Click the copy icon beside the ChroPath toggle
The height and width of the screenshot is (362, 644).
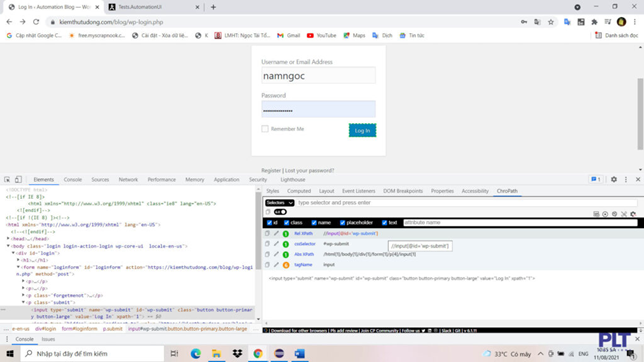click(268, 212)
